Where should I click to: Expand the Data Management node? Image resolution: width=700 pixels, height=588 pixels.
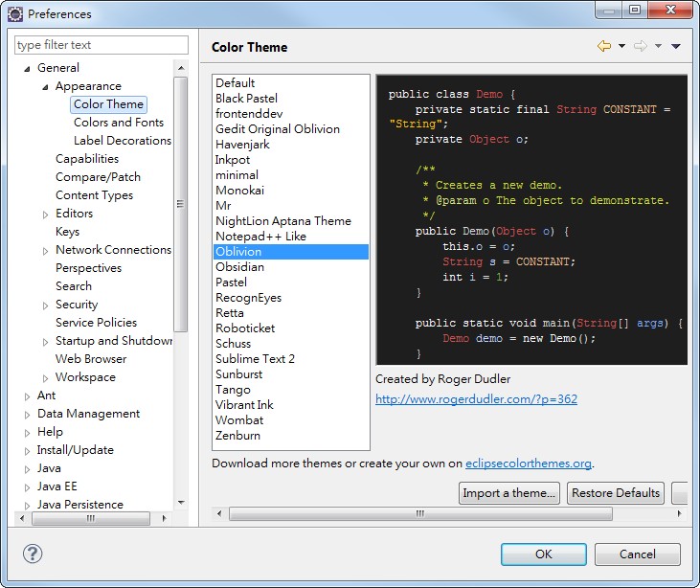pyautogui.click(x=27, y=415)
